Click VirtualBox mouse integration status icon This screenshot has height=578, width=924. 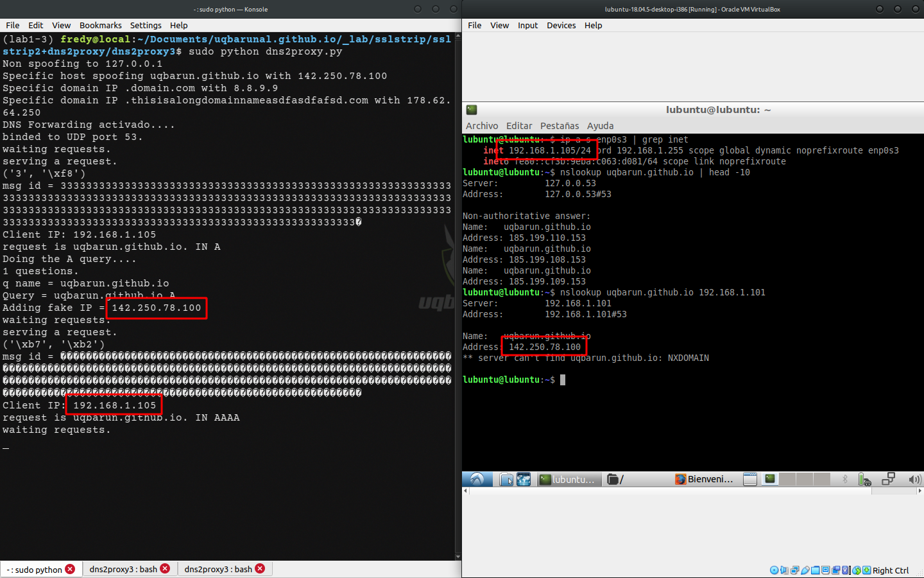[x=857, y=570]
